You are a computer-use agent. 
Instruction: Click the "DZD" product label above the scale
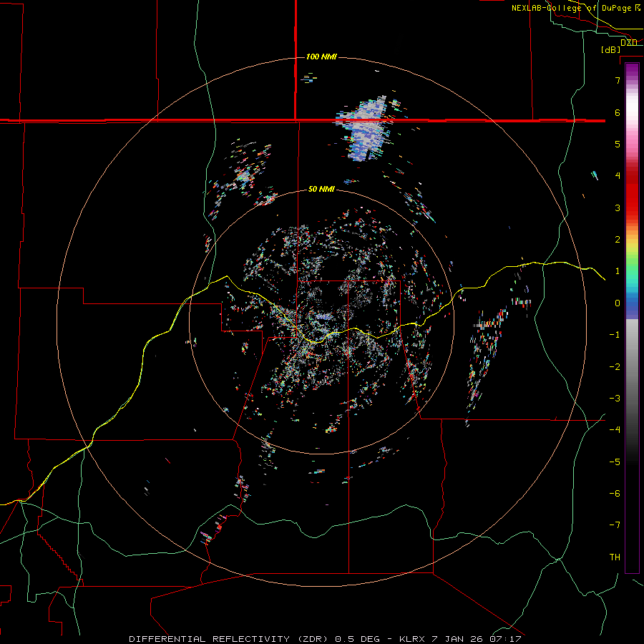coord(629,42)
